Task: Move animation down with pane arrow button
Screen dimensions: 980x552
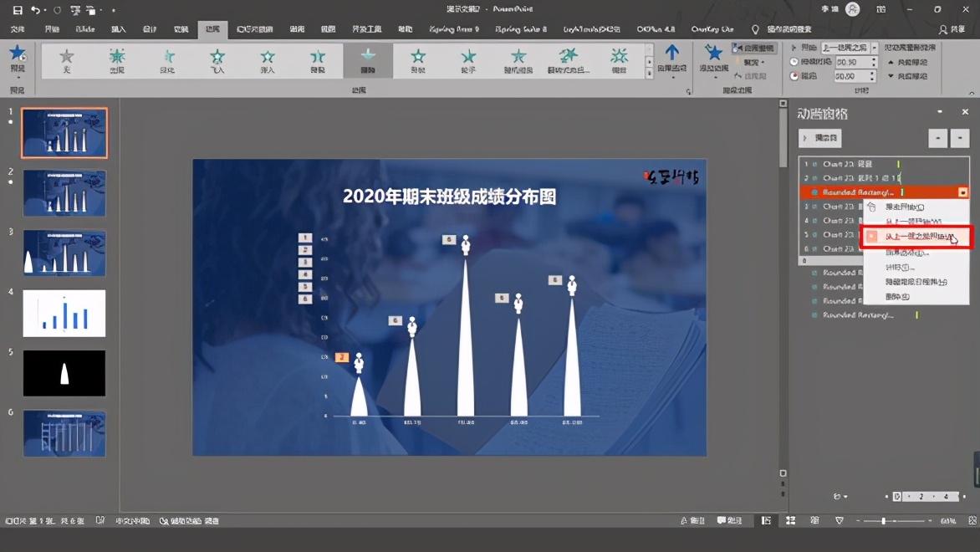Action: tap(960, 137)
